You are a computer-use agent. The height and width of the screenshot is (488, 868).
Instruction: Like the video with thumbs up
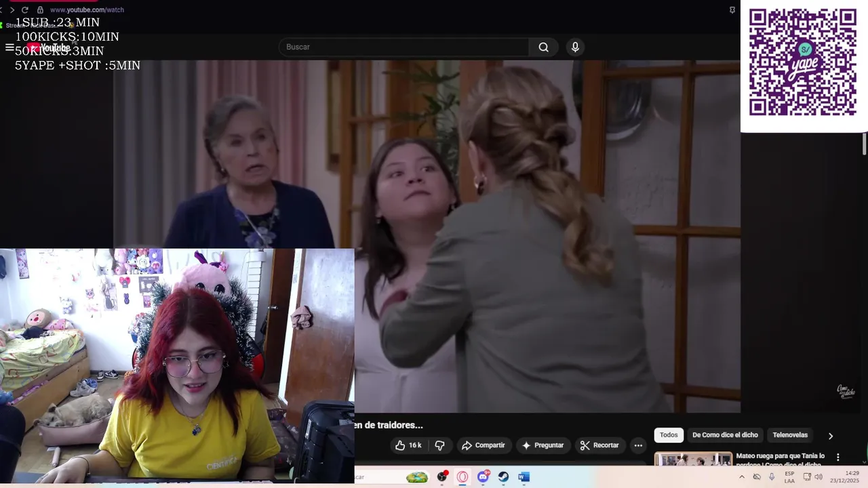coord(408,445)
